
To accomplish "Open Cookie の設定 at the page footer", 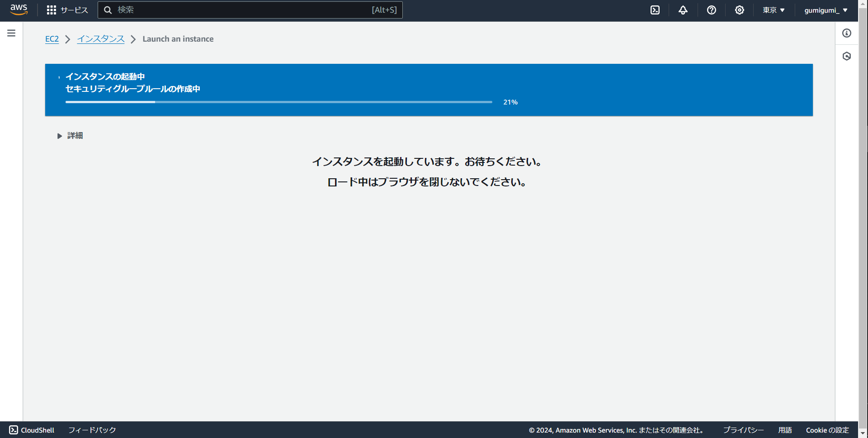I will (x=828, y=430).
